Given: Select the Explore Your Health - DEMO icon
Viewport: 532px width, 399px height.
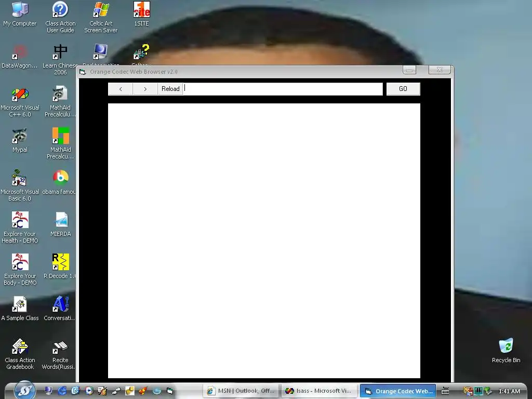Looking at the screenshot, I should point(20,228).
